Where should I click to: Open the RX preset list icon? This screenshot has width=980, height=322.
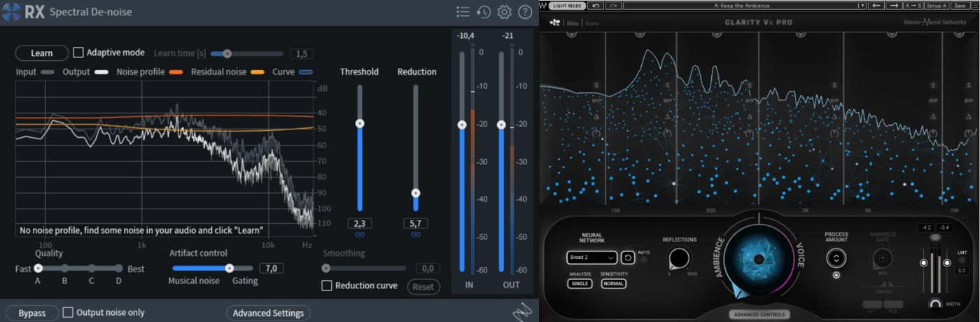[x=463, y=12]
